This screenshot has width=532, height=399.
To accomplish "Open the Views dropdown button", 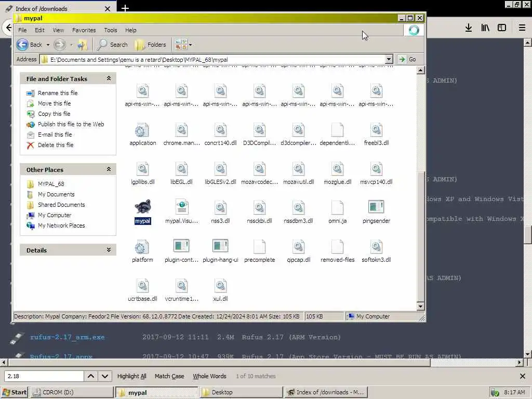I will (183, 45).
